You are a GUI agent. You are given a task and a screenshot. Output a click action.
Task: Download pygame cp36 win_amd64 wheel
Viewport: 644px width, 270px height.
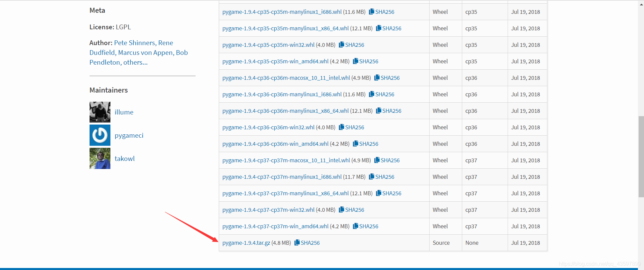pos(275,144)
